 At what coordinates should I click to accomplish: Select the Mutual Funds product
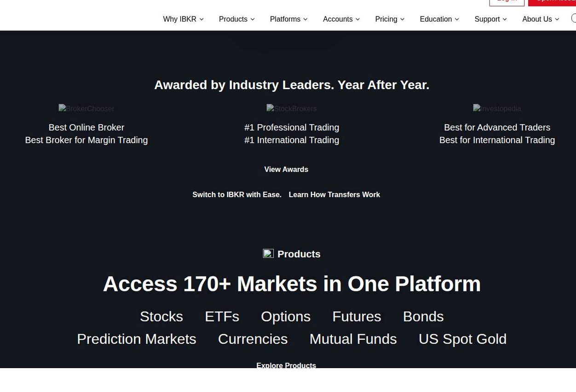click(x=353, y=339)
